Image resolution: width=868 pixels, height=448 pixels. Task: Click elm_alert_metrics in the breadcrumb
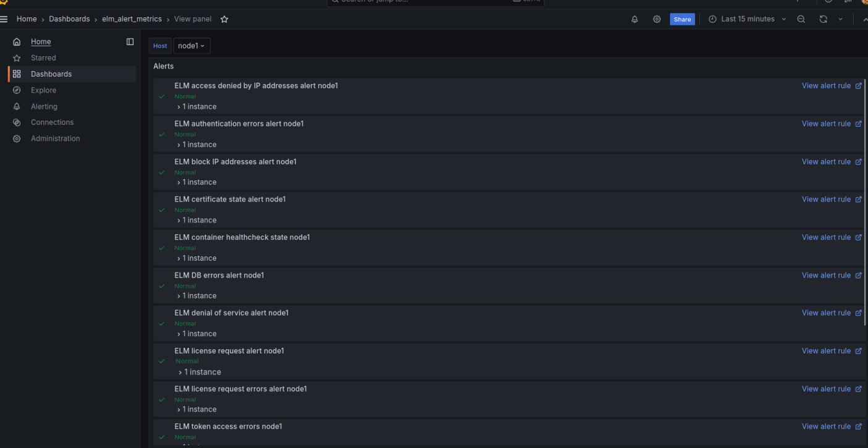132,19
